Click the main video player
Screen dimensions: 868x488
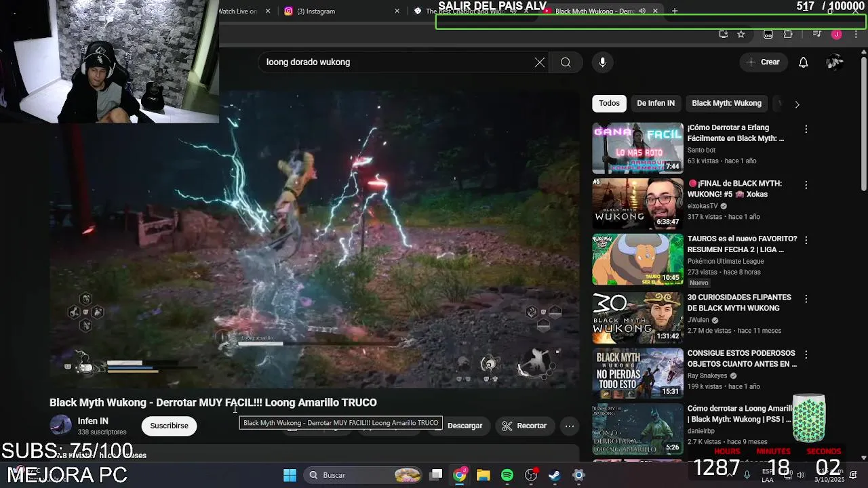[x=314, y=239]
